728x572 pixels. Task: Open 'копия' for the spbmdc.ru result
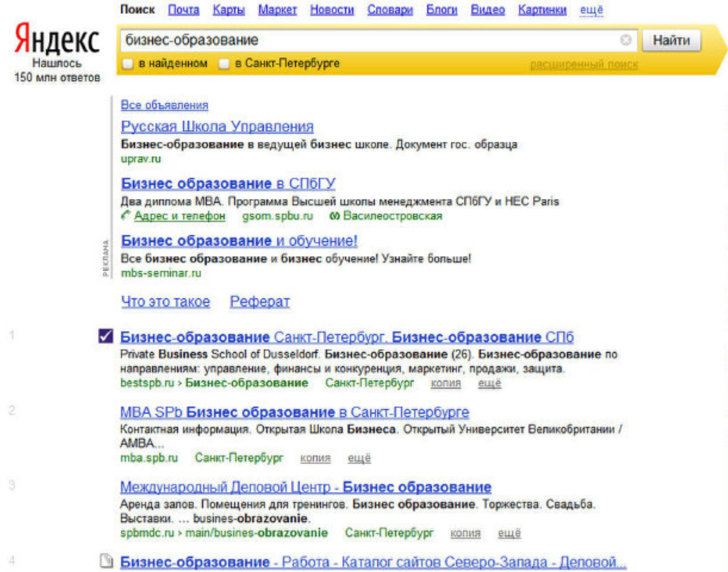(465, 533)
